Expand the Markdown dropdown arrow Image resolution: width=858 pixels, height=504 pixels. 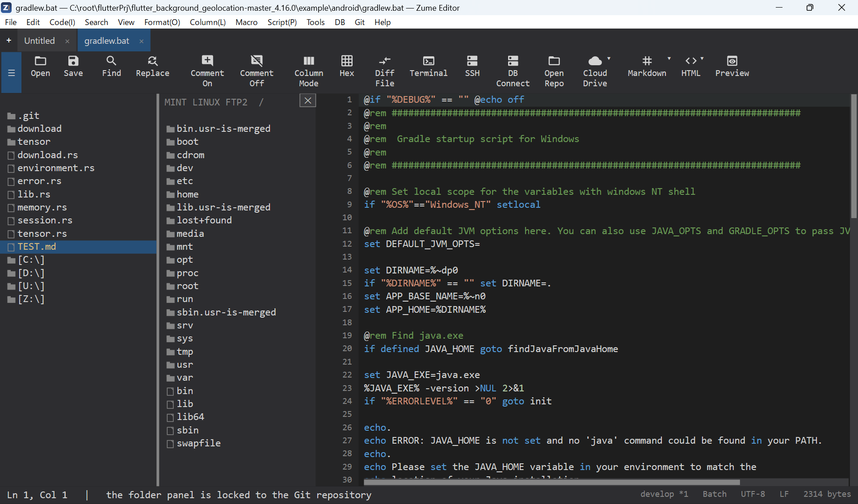pyautogui.click(x=669, y=59)
